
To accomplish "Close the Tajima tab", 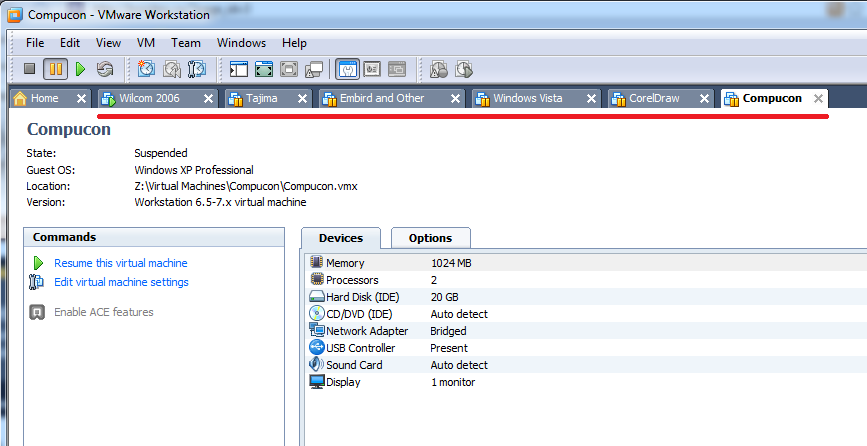I will pyautogui.click(x=304, y=99).
